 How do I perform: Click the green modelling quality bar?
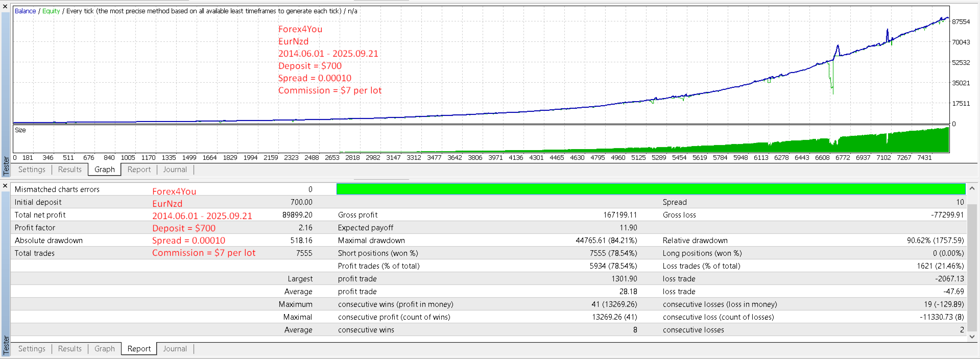(x=651, y=189)
